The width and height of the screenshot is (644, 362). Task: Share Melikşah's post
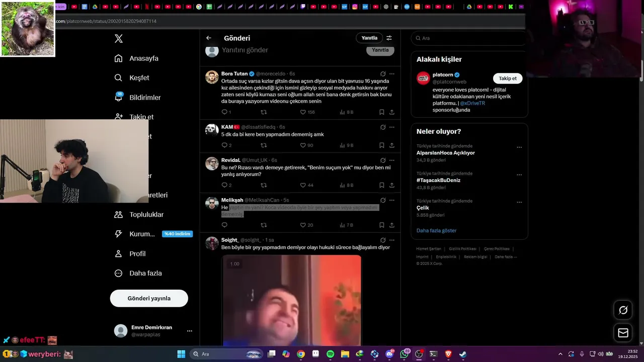point(392,225)
